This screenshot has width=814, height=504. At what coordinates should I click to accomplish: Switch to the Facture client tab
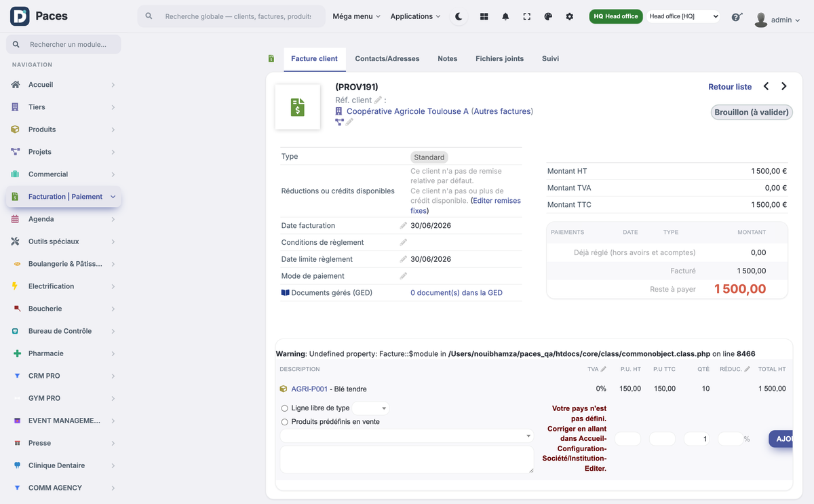pyautogui.click(x=314, y=59)
